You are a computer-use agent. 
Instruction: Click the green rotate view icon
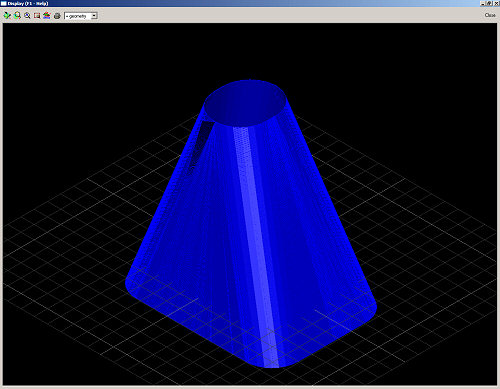point(7,16)
